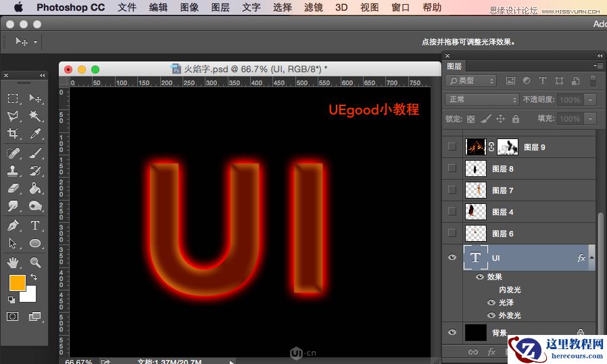Select the Eraser tool

tap(13, 188)
